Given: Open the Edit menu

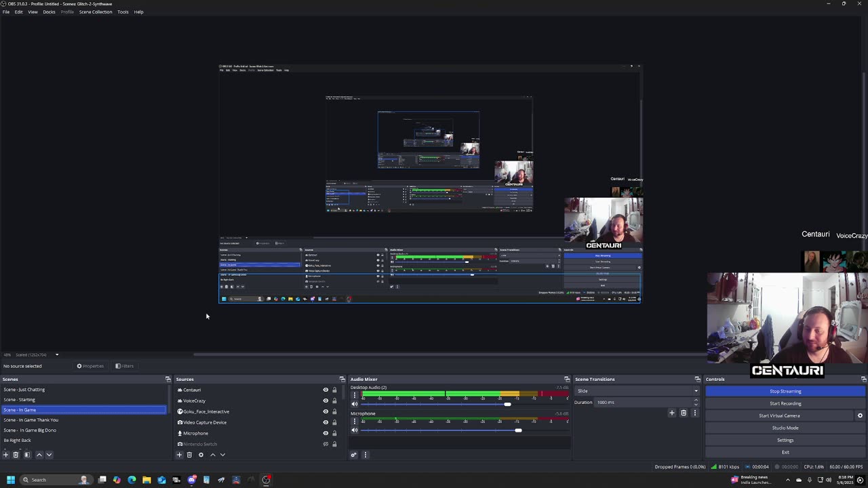Looking at the screenshot, I should (x=19, y=12).
